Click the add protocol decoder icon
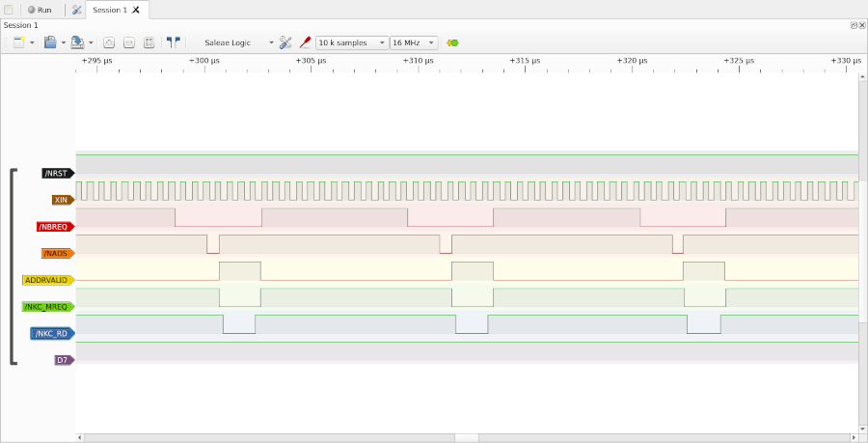The image size is (868, 443). 453,42
